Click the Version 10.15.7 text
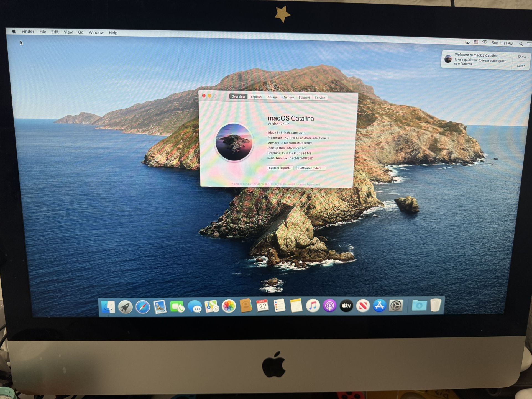The height and width of the screenshot is (399, 532). (x=278, y=124)
